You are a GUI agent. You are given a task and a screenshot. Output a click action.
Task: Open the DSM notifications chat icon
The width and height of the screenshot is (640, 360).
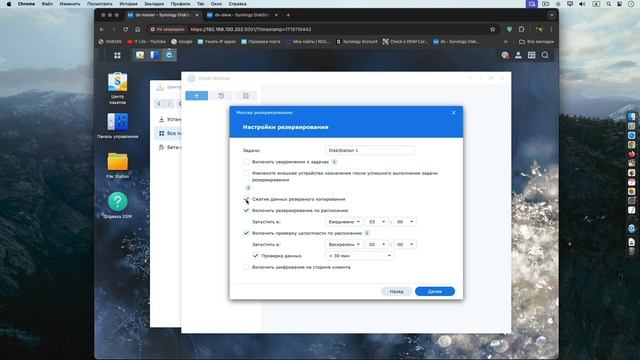[505, 55]
